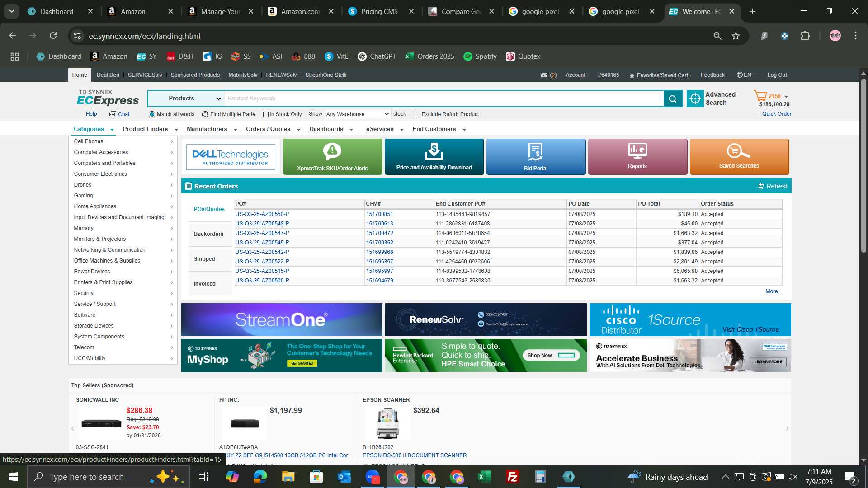Open the StreamOne banner
868x488 pixels.
point(282,319)
